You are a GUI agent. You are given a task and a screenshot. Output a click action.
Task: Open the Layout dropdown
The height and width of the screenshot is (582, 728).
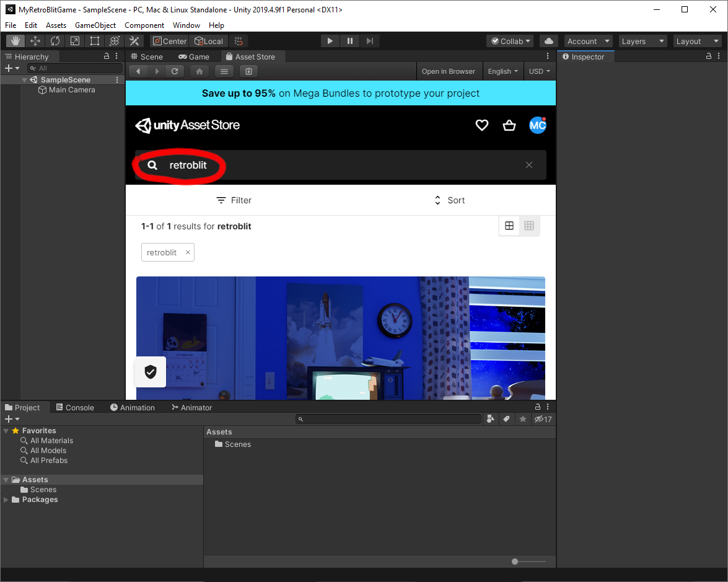[698, 41]
